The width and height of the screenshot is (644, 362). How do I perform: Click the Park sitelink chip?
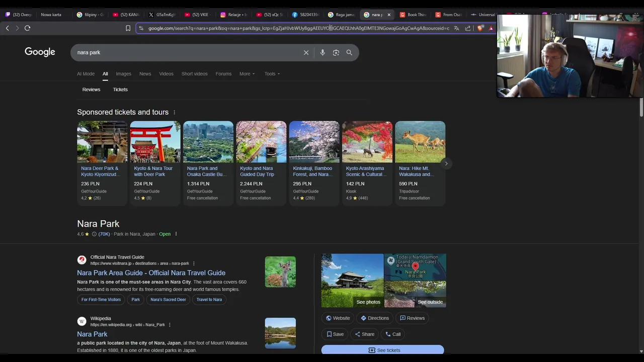point(136,300)
